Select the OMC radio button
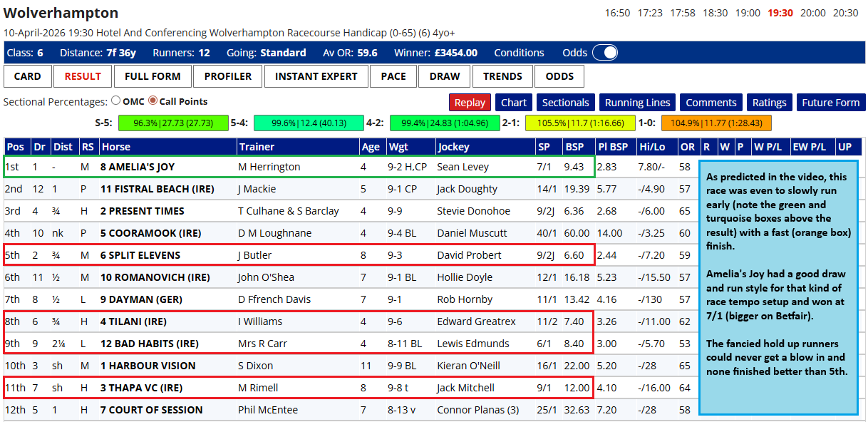This screenshot has height=422, width=868. point(116,101)
